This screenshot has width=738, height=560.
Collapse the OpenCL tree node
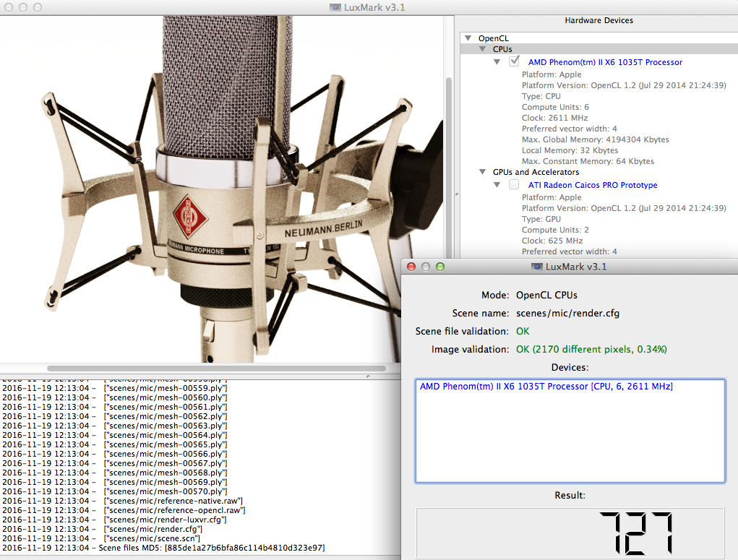coord(468,38)
